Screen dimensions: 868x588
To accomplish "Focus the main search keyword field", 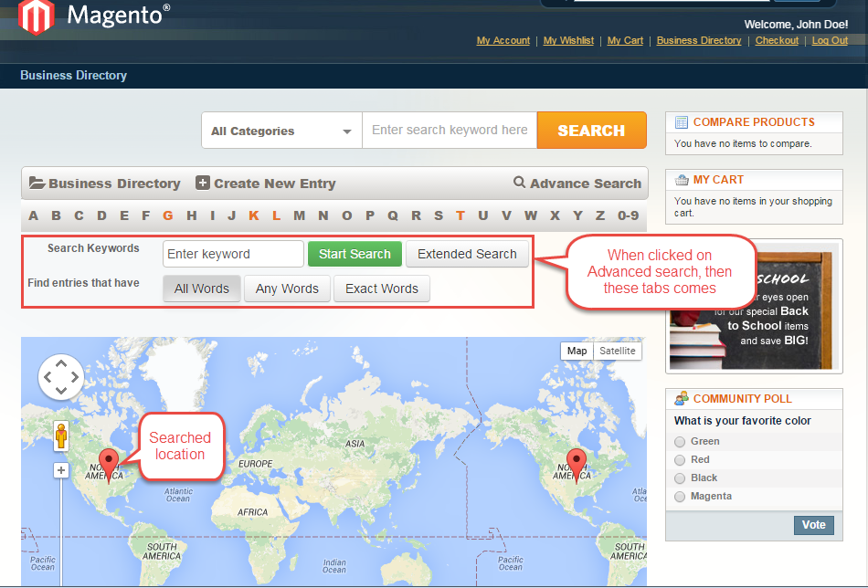I will [450, 131].
